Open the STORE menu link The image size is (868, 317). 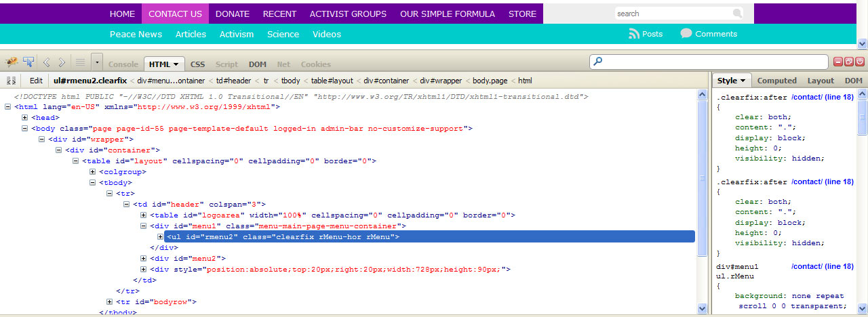click(x=522, y=14)
